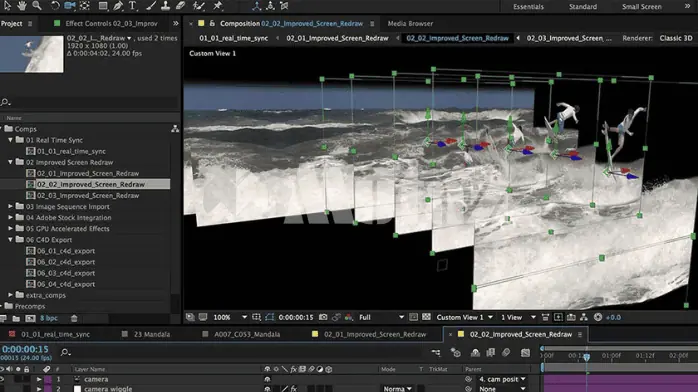Expand the 05 GPU Accelerated Effects folder

tap(11, 229)
